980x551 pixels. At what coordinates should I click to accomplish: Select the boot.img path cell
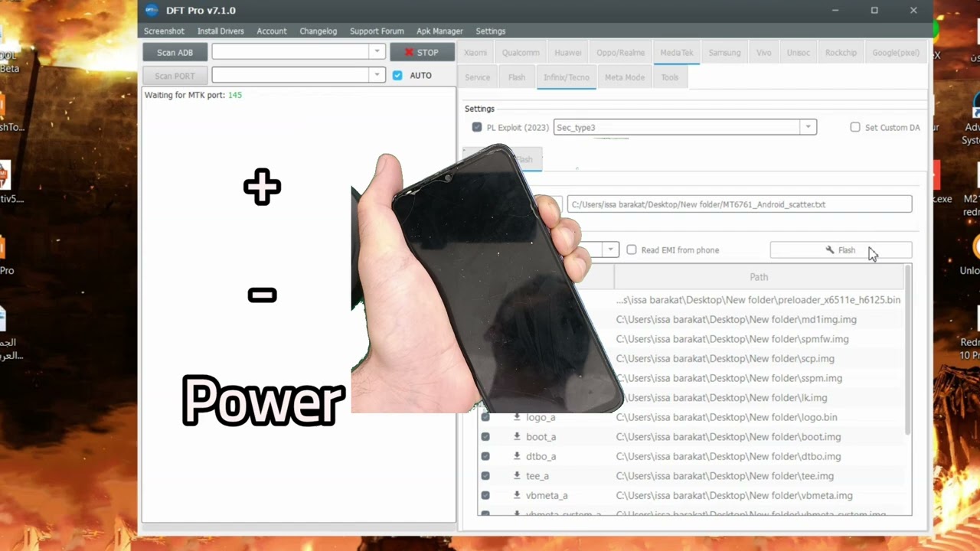(x=758, y=437)
